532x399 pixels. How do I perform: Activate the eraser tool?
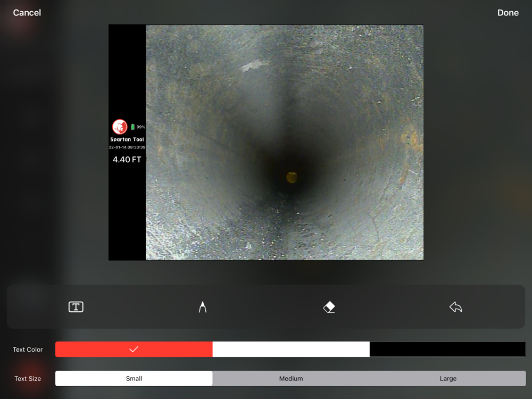(329, 307)
